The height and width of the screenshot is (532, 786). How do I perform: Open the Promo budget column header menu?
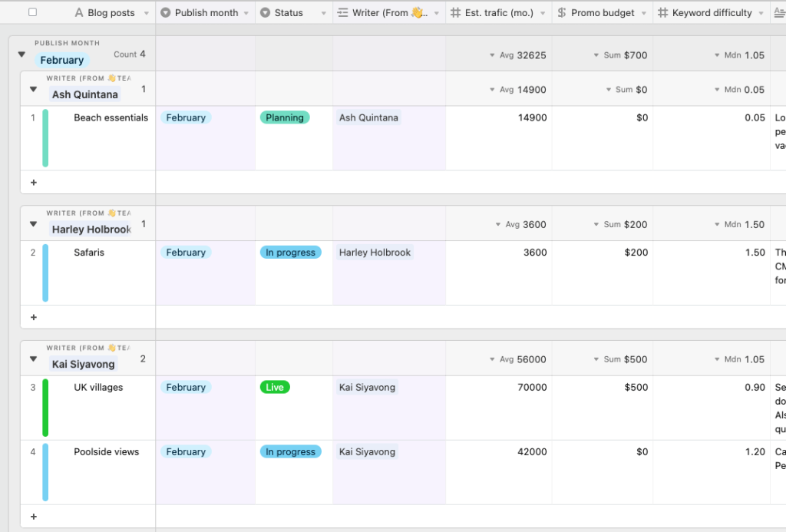coord(643,12)
